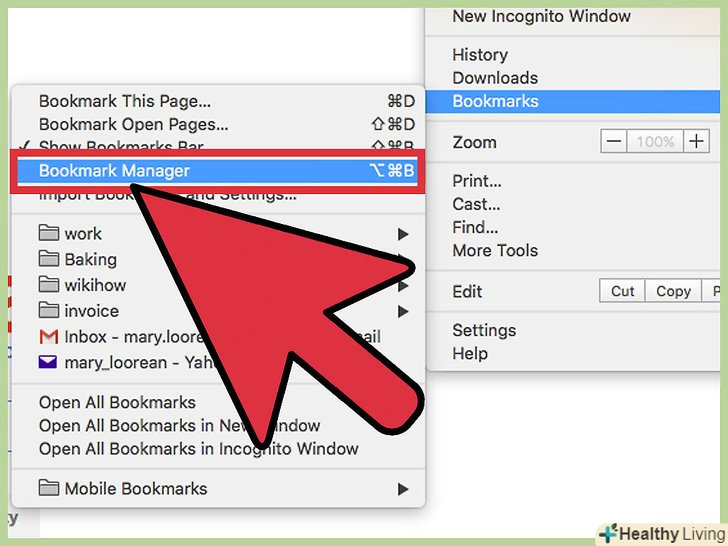The width and height of the screenshot is (728, 546).
Task: Open Settings from the Chrome menu
Action: click(484, 330)
